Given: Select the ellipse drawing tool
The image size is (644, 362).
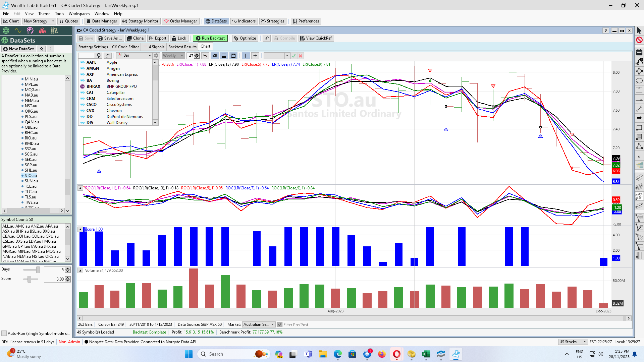Looking at the screenshot, I should click(x=639, y=81).
